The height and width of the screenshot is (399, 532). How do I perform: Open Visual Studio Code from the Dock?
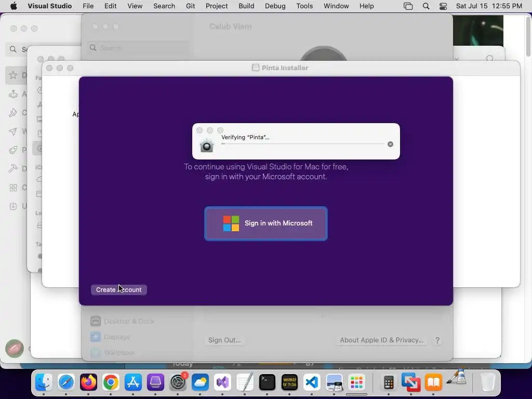(312, 382)
